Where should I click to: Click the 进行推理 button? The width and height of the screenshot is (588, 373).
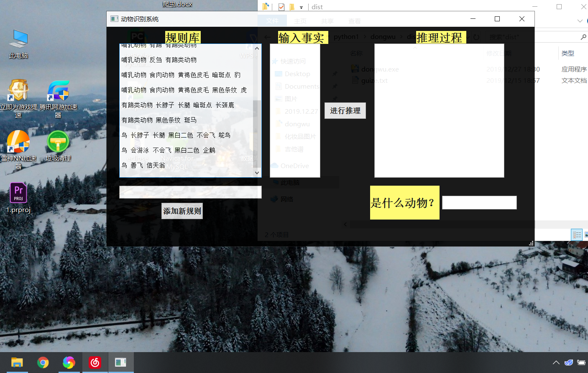[345, 111]
